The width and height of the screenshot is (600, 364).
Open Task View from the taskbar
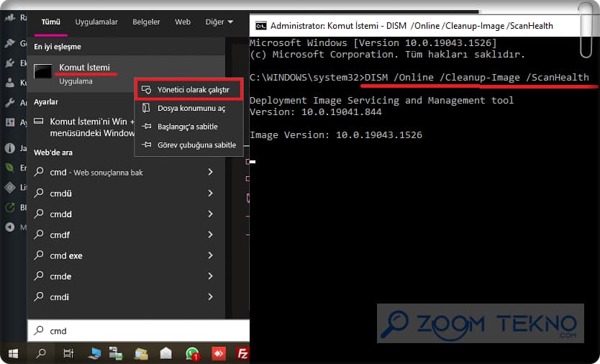point(68,353)
